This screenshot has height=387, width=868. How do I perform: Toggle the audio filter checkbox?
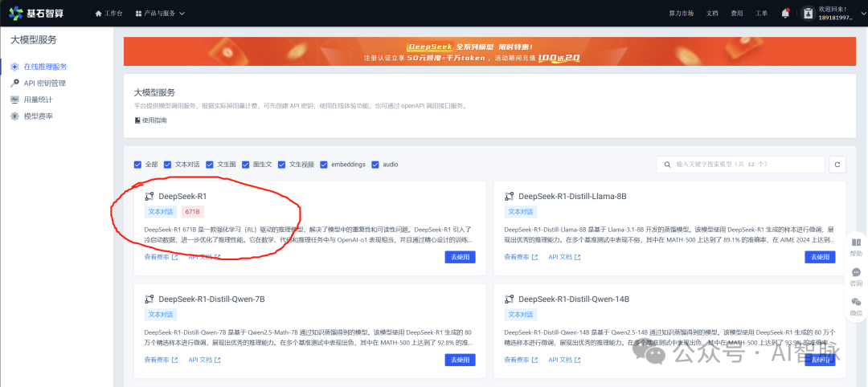[x=375, y=165]
